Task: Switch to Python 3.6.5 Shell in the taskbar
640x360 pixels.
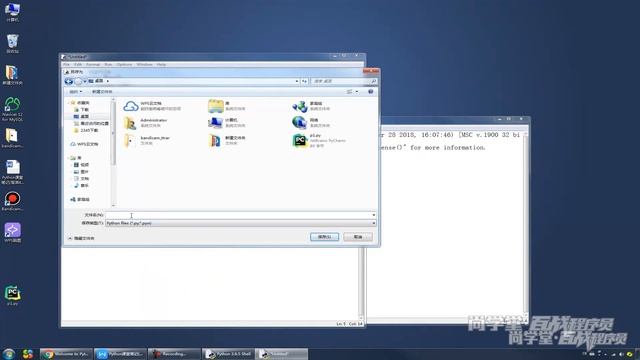Action: pos(228,354)
